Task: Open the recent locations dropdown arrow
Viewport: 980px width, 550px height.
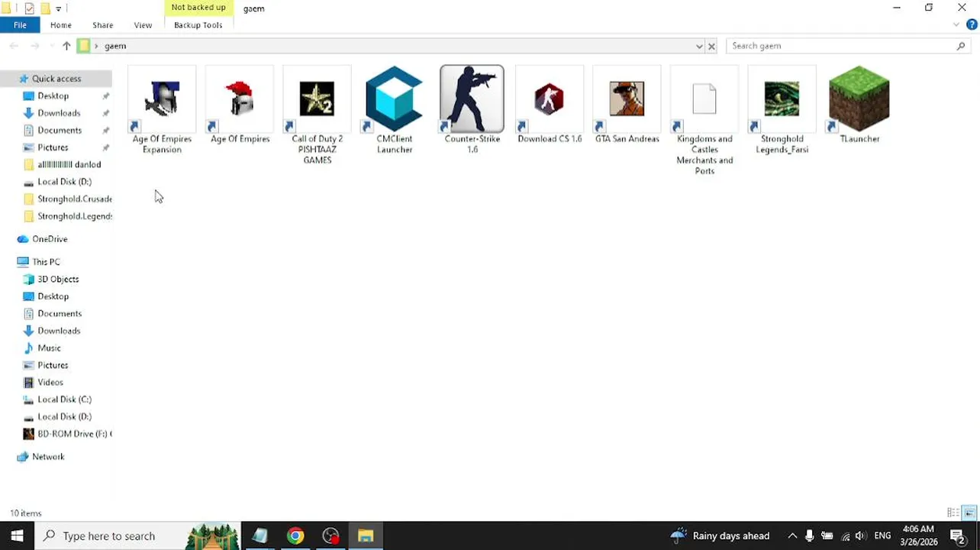Action: pyautogui.click(x=50, y=46)
